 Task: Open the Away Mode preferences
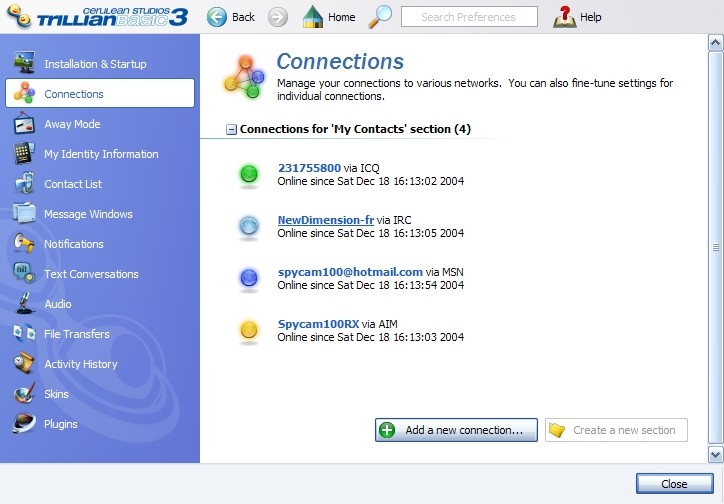tap(72, 124)
